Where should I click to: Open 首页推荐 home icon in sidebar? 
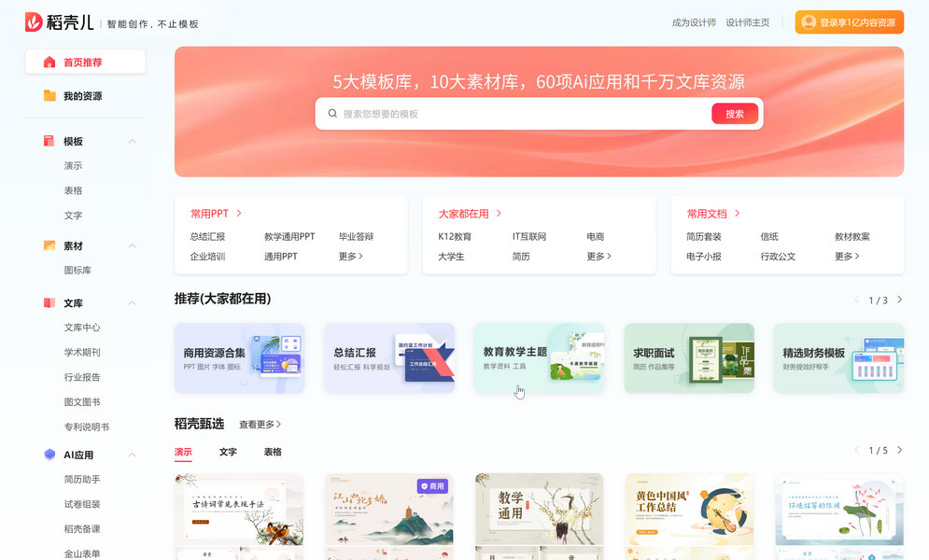49,63
